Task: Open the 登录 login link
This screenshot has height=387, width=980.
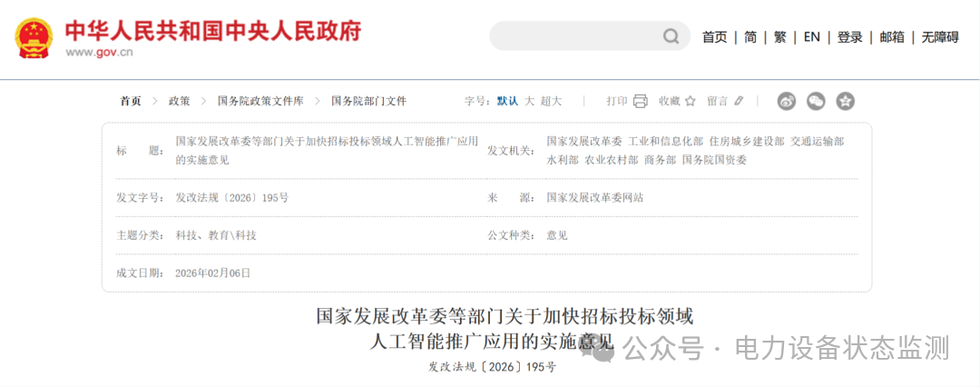Action: (x=849, y=37)
